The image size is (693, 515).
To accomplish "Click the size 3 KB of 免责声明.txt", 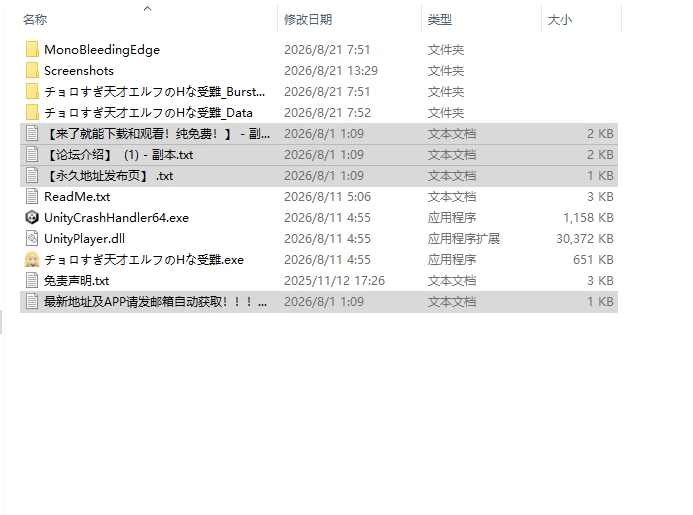I will coord(600,281).
